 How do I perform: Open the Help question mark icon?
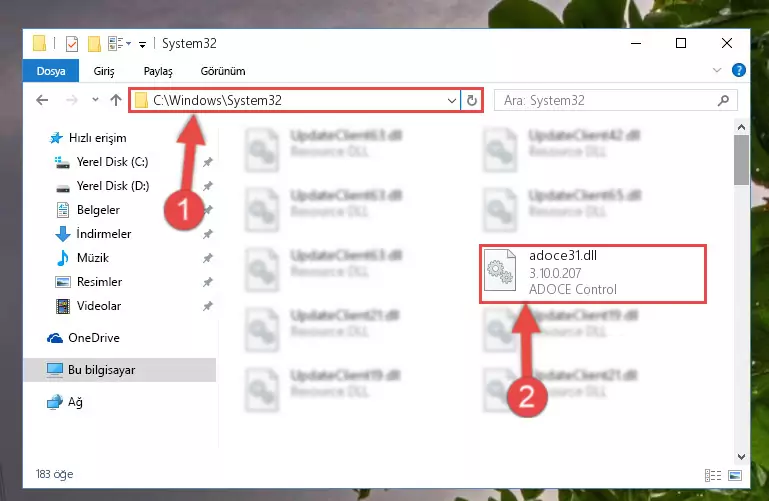point(738,71)
